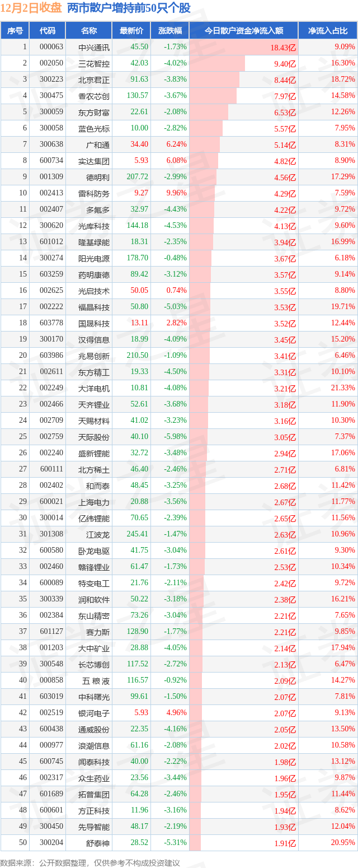
Task: Select stock name 先导智能
Action: [94, 827]
